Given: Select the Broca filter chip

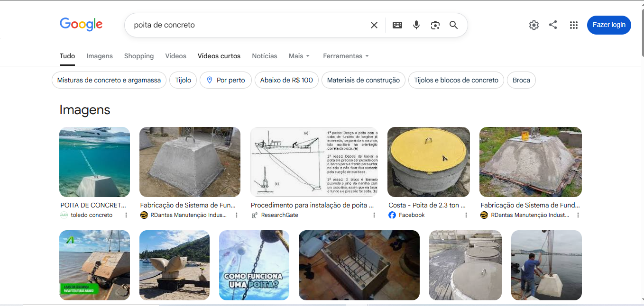Looking at the screenshot, I should pos(521,80).
